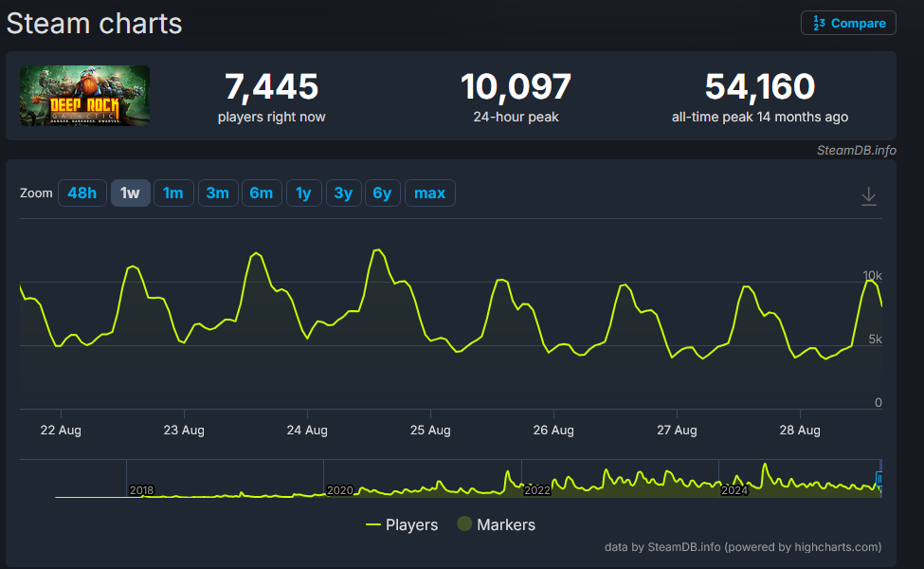Screen dimensions: 924x569
Task: Click the 24 Aug axis label
Action: click(307, 430)
